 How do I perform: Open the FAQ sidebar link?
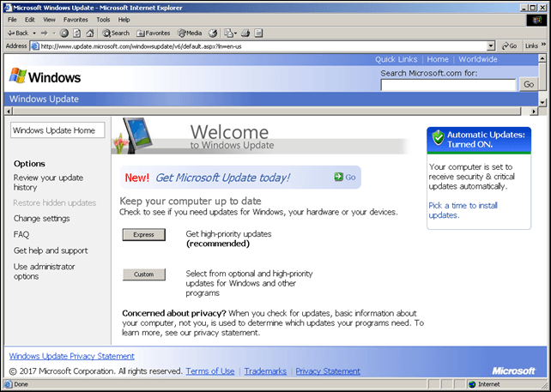(x=21, y=234)
